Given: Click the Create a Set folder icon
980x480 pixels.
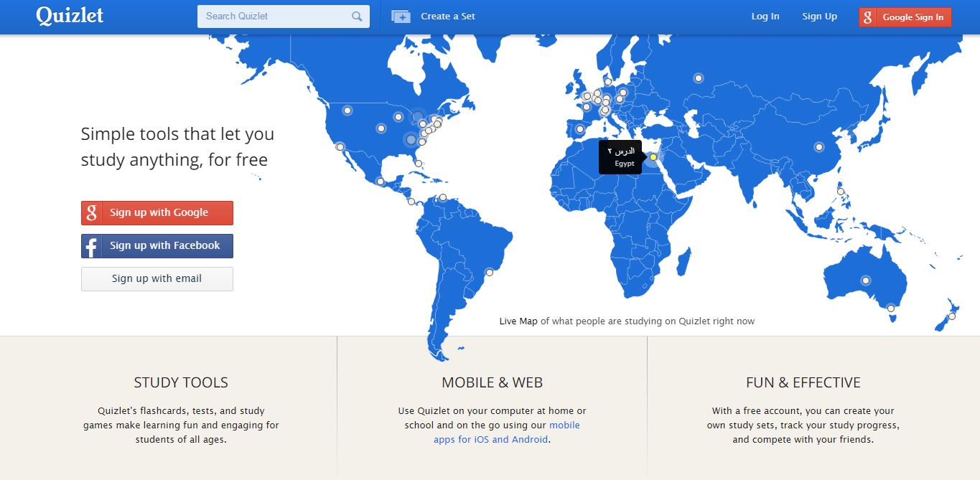Looking at the screenshot, I should 401,17.
